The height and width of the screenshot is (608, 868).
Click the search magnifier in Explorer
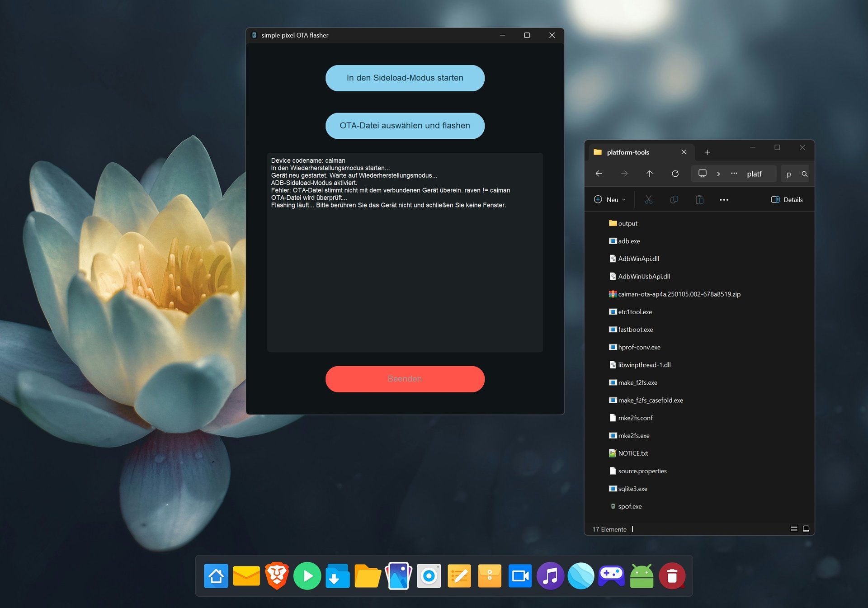coord(804,174)
